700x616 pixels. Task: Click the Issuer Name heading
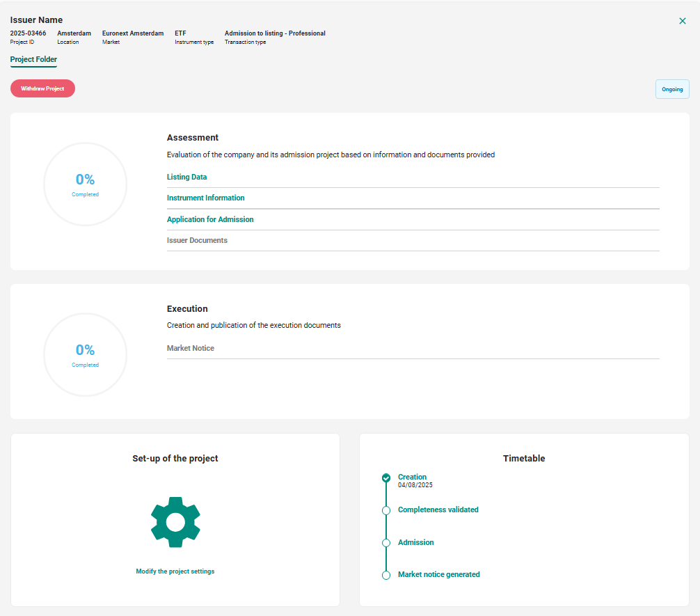tap(36, 20)
